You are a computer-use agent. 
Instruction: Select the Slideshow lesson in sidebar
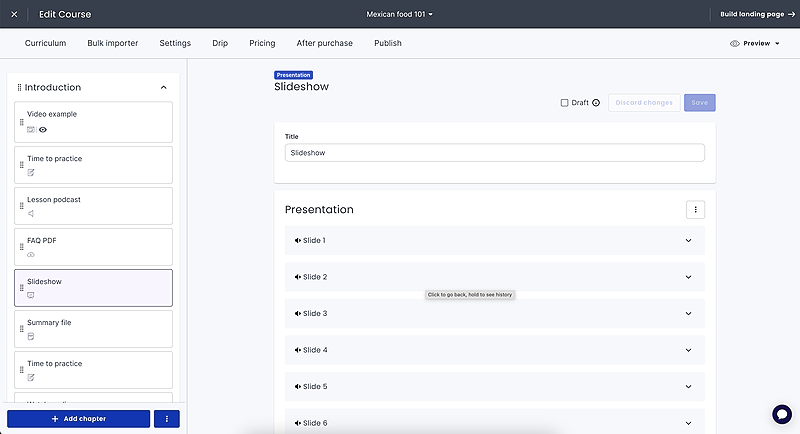click(93, 288)
